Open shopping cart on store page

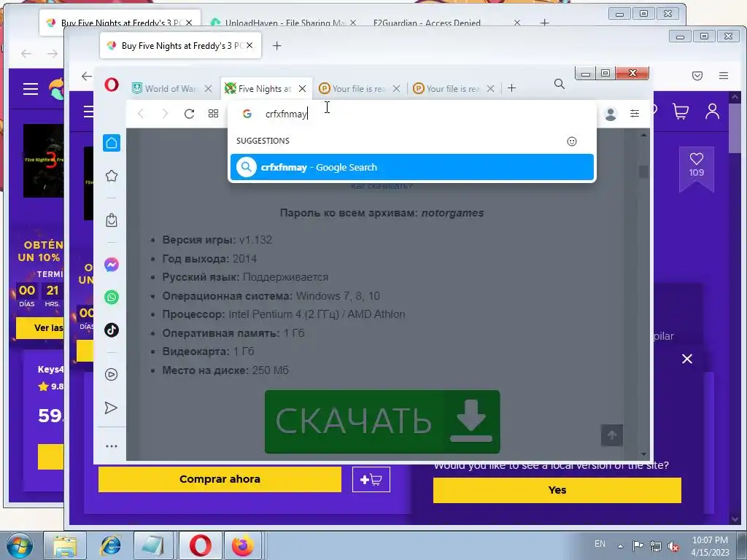681,112
